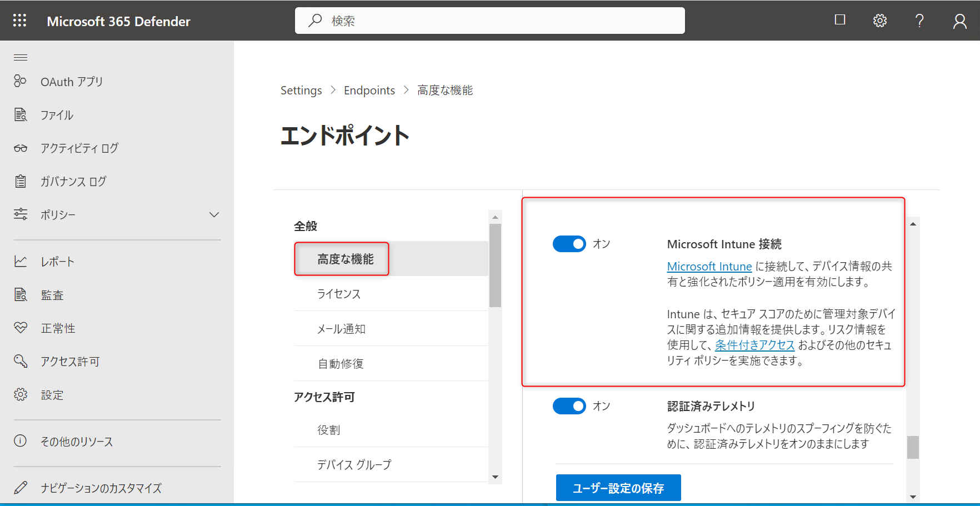Select ライセンス in settings menu
Image resolution: width=980 pixels, height=506 pixels.
[338, 294]
